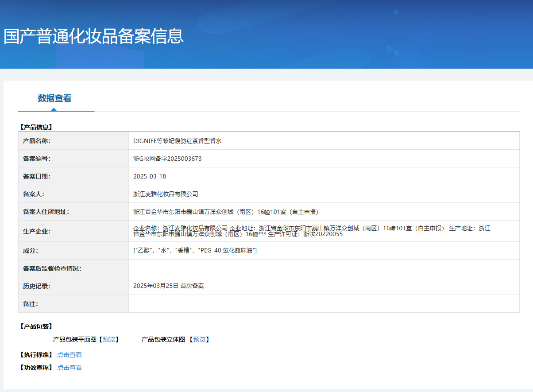Click the 生产企业 label cell
Screen dimensions: 533x392
[73, 231]
